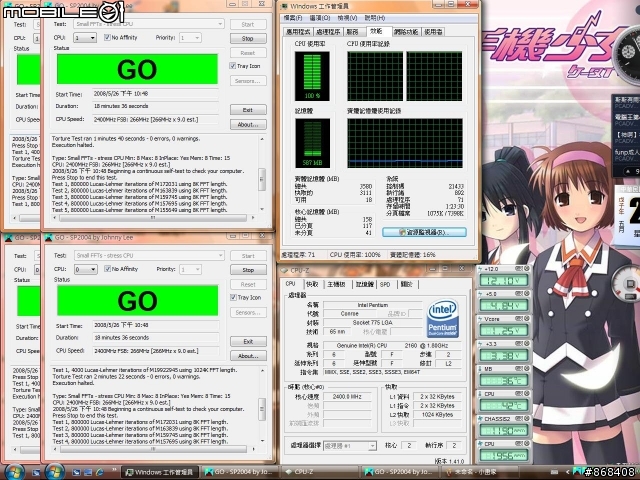
Task: Open SPD tab in CPU-Z
Action: [x=385, y=284]
